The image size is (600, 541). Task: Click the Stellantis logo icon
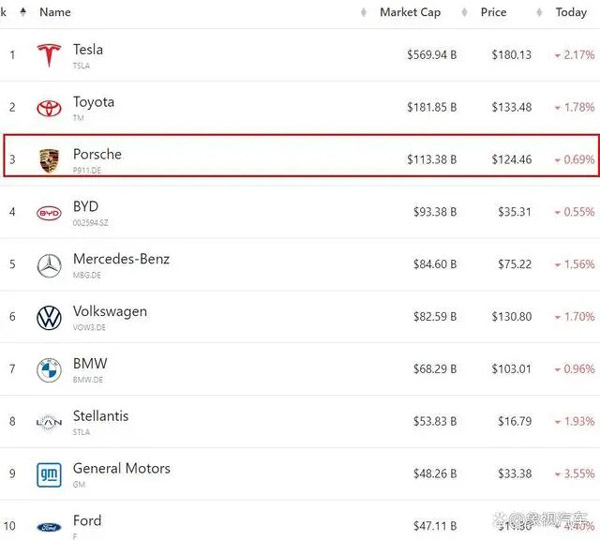[49, 422]
